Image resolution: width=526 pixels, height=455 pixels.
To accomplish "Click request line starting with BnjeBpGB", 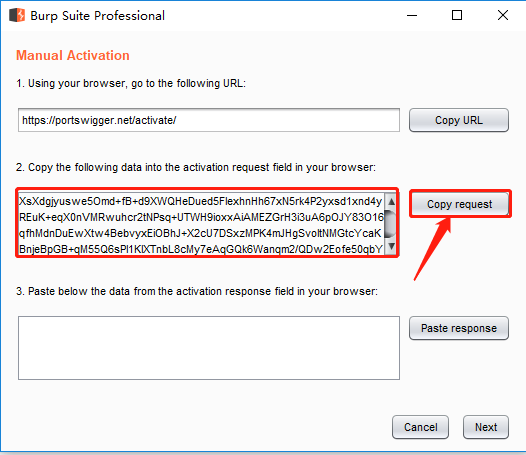I will click(201, 249).
